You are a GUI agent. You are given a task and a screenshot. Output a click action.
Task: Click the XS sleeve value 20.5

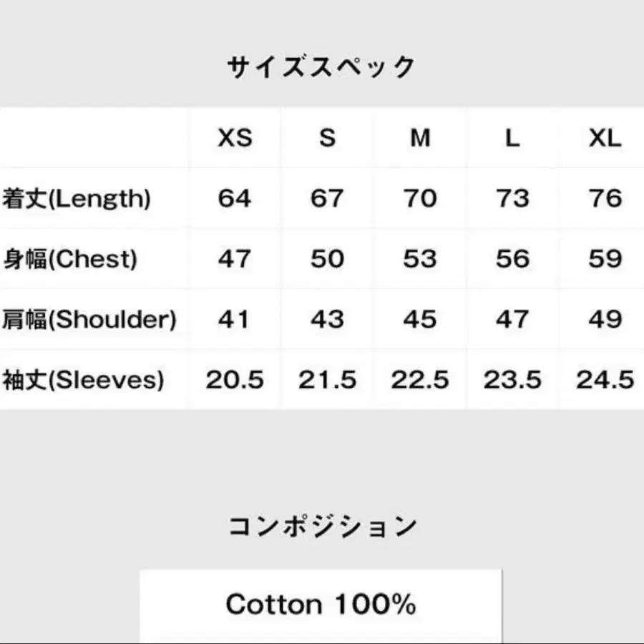tap(235, 379)
